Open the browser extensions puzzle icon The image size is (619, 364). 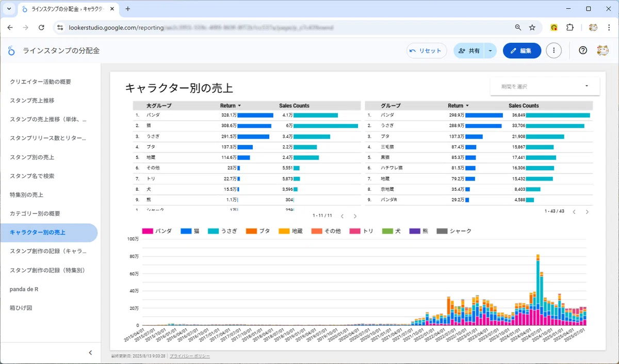(570, 27)
